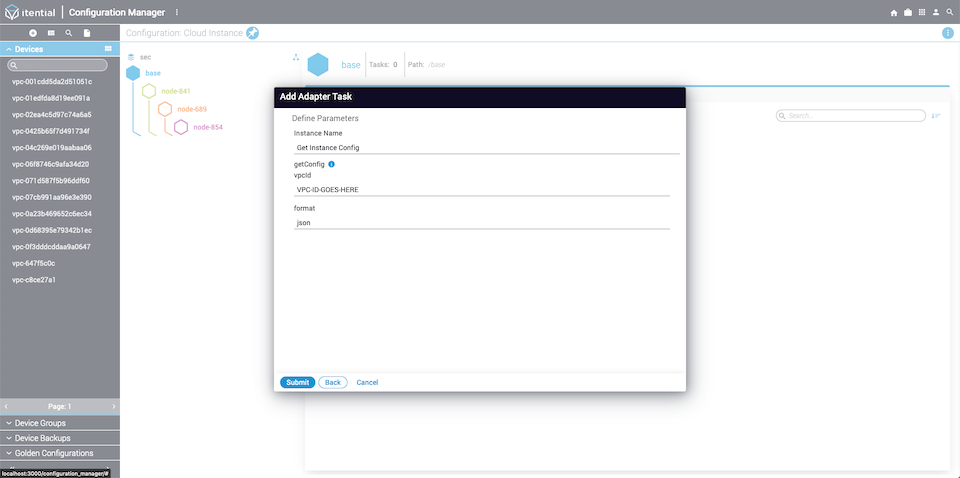Select device vpc-647f5c0c
The width and height of the screenshot is (960, 478).
click(34, 263)
